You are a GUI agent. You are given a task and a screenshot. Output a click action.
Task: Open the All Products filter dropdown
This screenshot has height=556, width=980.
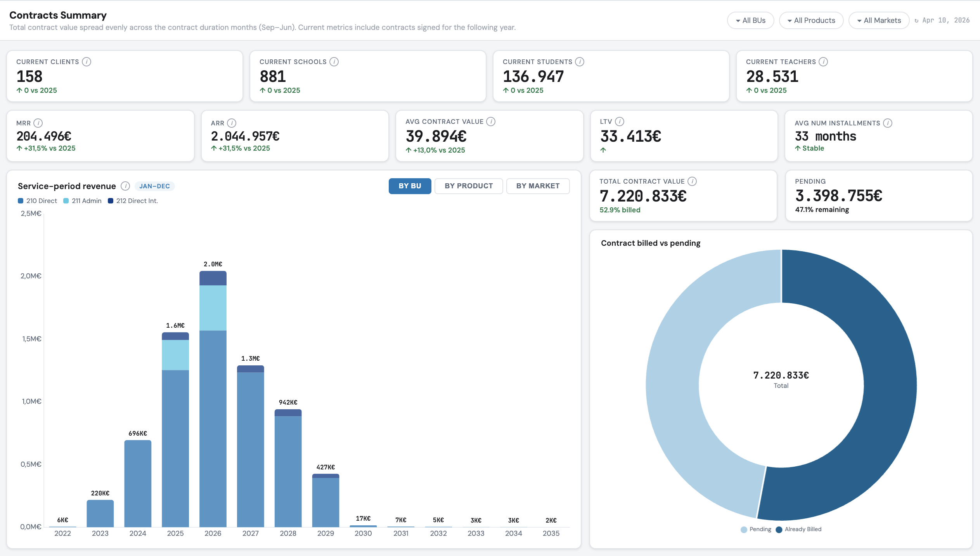811,20
